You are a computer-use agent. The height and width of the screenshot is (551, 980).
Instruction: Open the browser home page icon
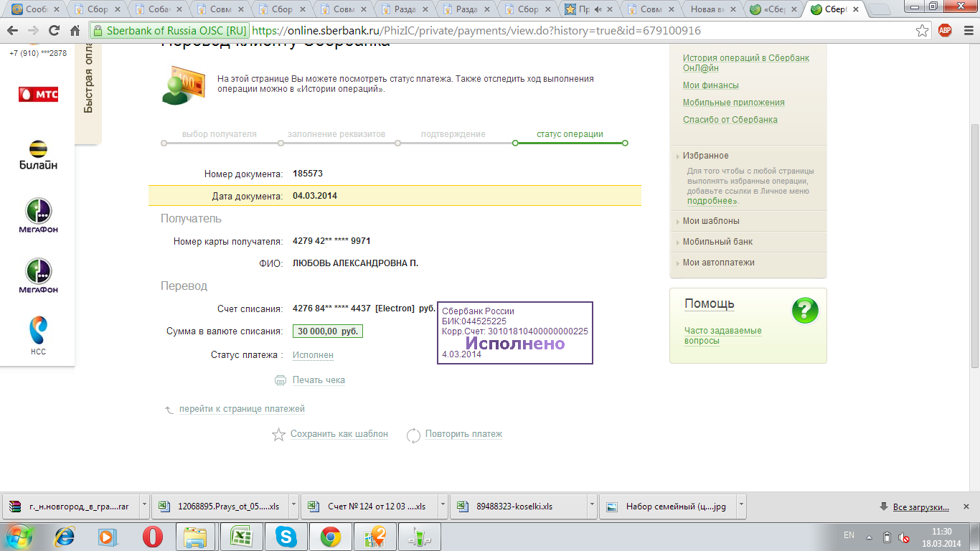[75, 31]
